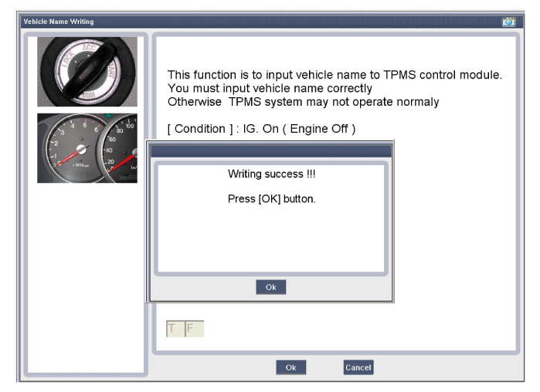Cancel the vehicle name writing

pyautogui.click(x=358, y=368)
